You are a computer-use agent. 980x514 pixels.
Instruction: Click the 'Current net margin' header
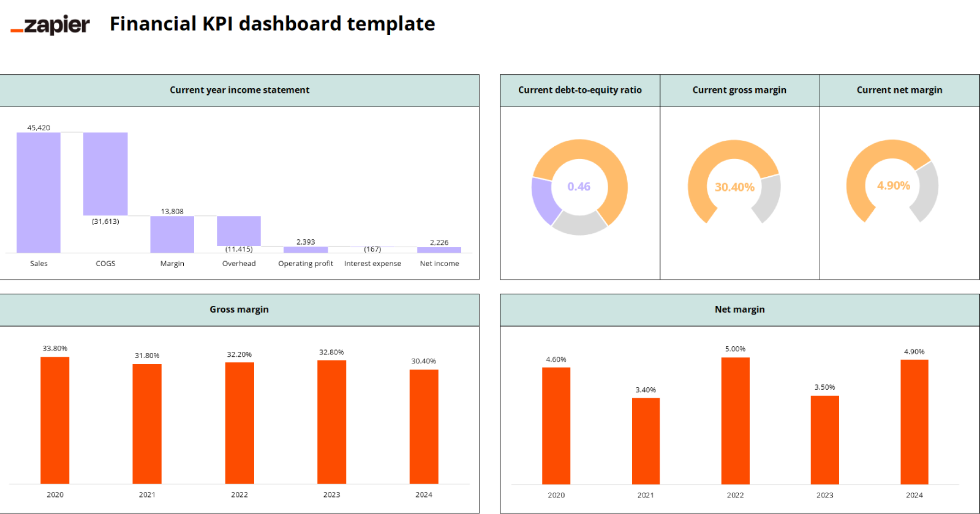point(899,90)
